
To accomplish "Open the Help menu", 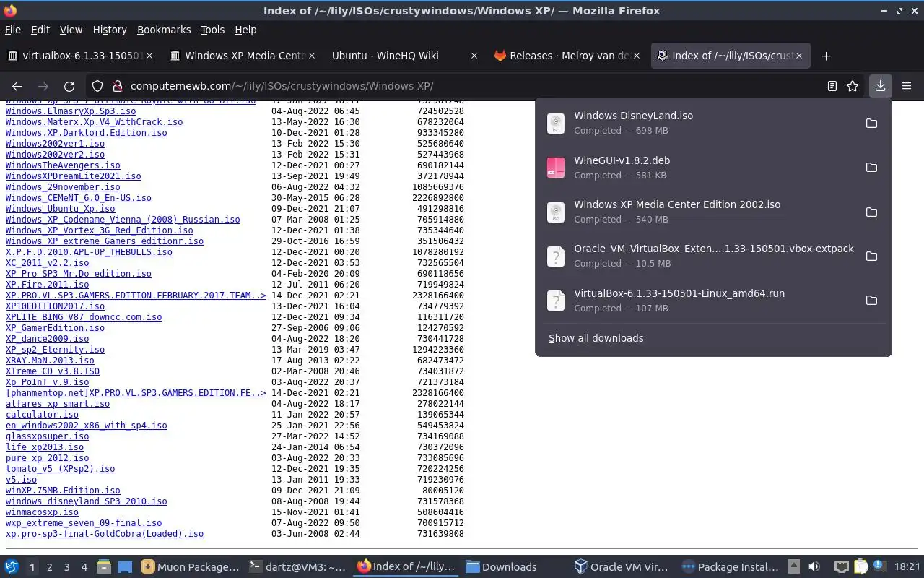I will pyautogui.click(x=245, y=30).
